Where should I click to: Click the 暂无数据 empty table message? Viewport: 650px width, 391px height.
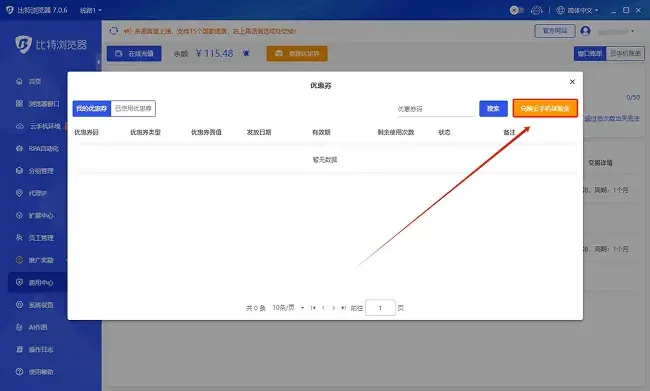[x=325, y=160]
